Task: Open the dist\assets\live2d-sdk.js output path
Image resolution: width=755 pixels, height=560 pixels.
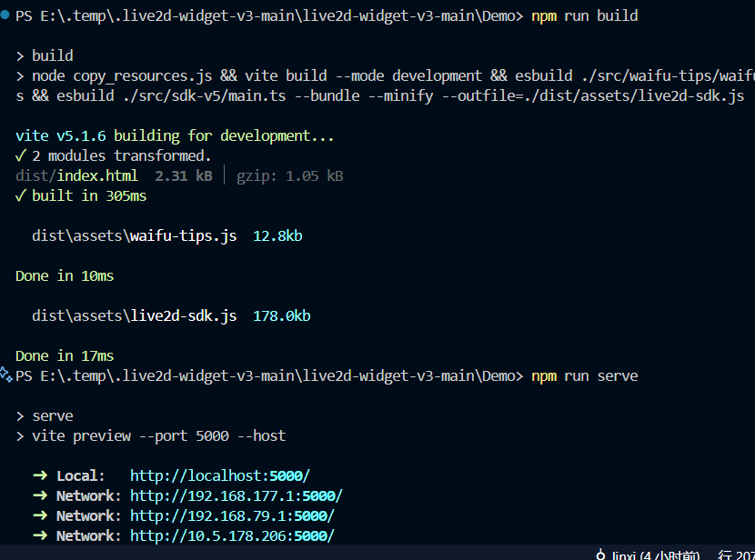Action: pyautogui.click(x=134, y=316)
